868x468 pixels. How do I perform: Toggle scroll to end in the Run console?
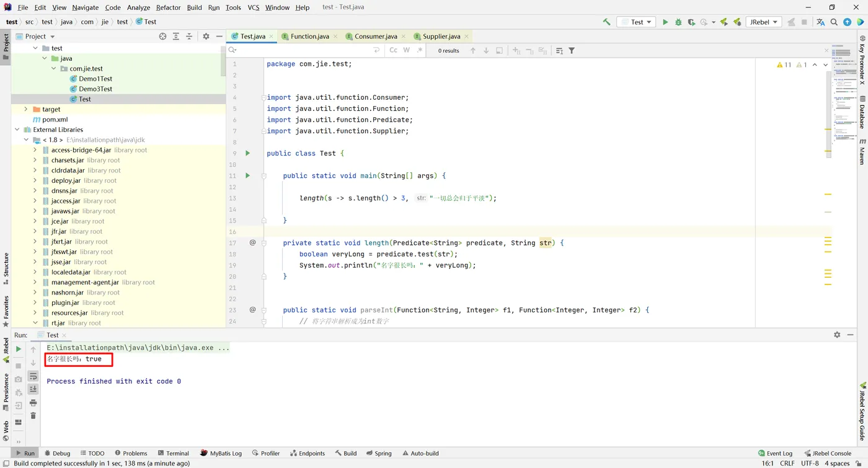[x=33, y=389]
